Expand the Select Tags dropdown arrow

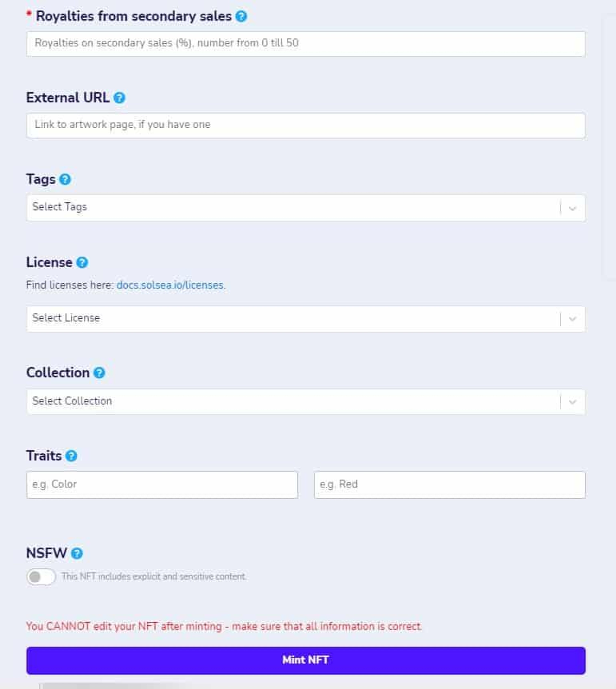(x=572, y=208)
